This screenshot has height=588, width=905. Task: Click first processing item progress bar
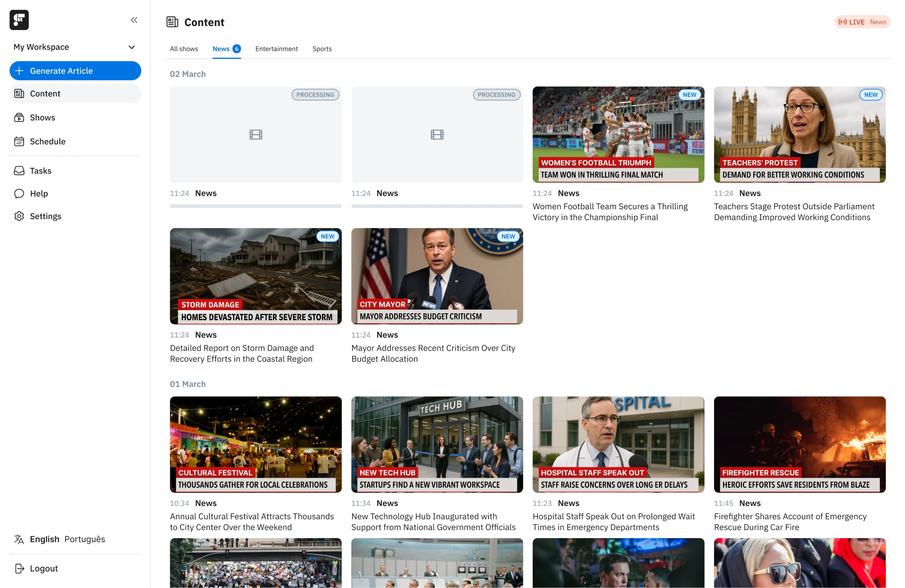pyautogui.click(x=255, y=206)
